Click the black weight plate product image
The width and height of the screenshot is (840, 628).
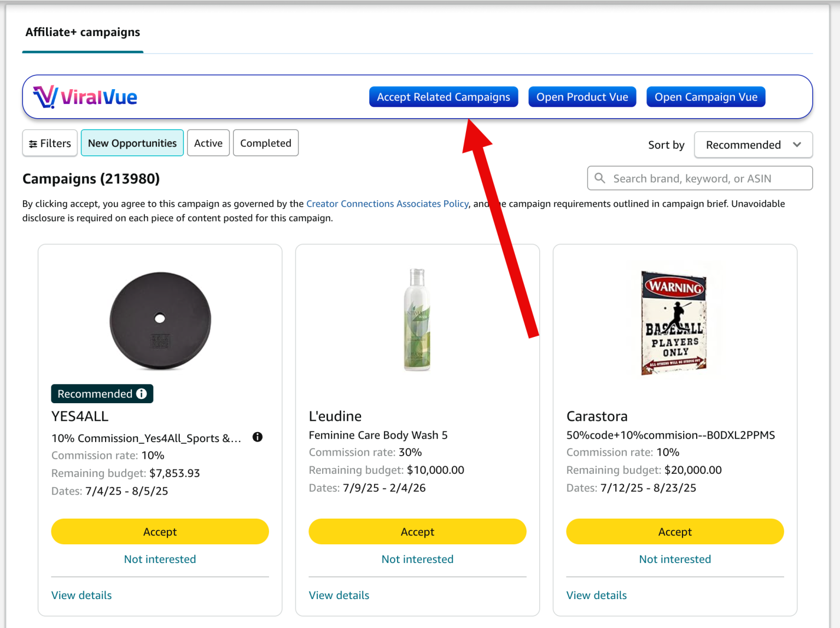[160, 320]
